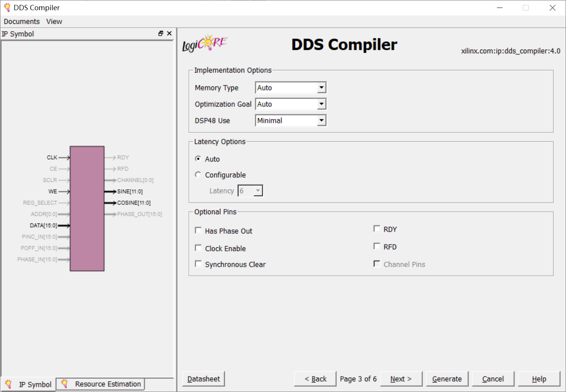Image resolution: width=566 pixels, height=392 pixels.
Task: Close the IP Symbol panel
Action: tap(169, 34)
